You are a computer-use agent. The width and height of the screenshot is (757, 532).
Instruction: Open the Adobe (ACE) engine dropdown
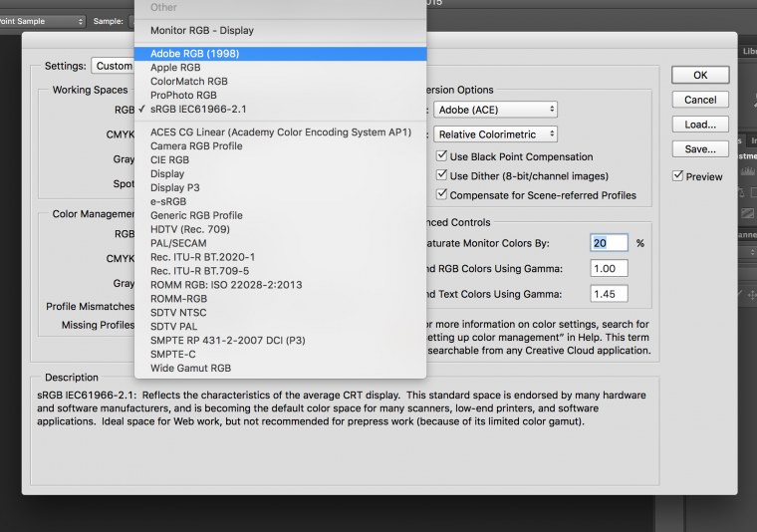click(495, 110)
